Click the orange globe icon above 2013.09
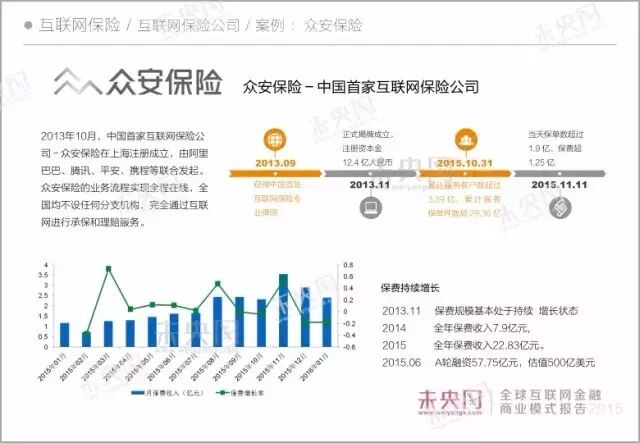This screenshot has height=443, width=640. coord(275,140)
